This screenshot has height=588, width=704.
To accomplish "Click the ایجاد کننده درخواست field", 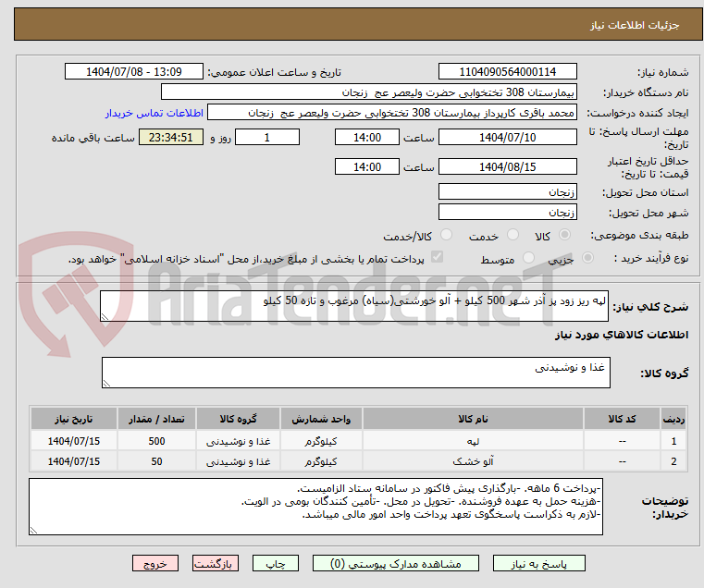I will click(391, 112).
